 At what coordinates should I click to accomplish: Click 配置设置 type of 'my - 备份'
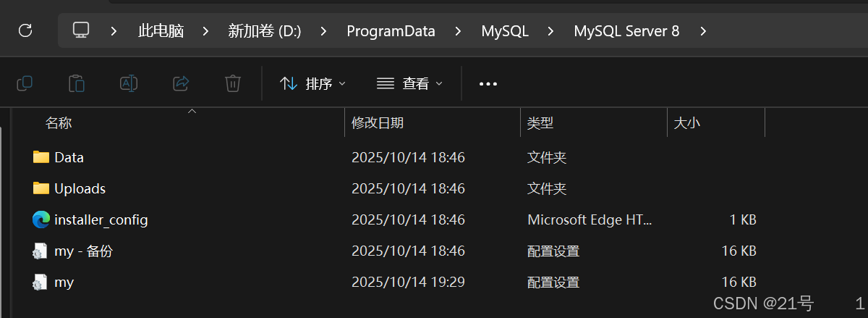(x=553, y=251)
